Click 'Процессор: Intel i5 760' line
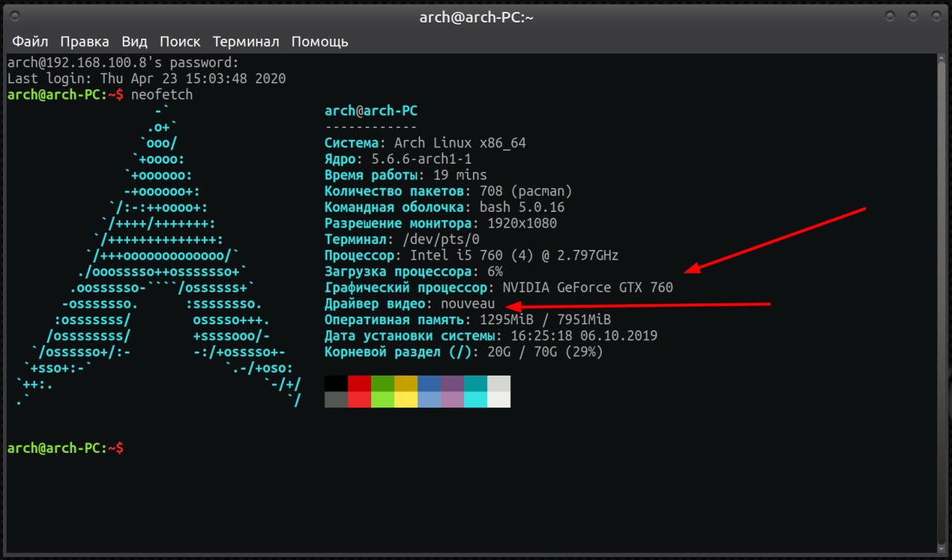This screenshot has width=952, height=560. [472, 256]
